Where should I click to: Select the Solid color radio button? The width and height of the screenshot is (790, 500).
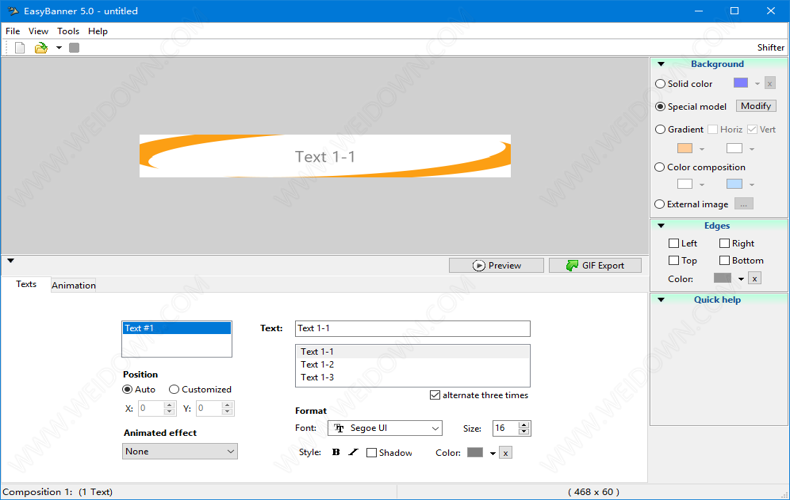(660, 84)
